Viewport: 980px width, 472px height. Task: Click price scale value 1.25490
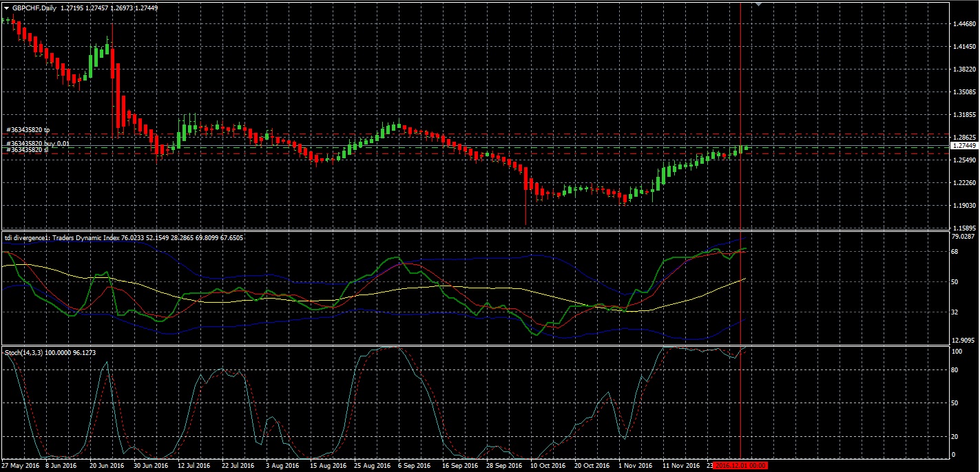tap(965, 160)
